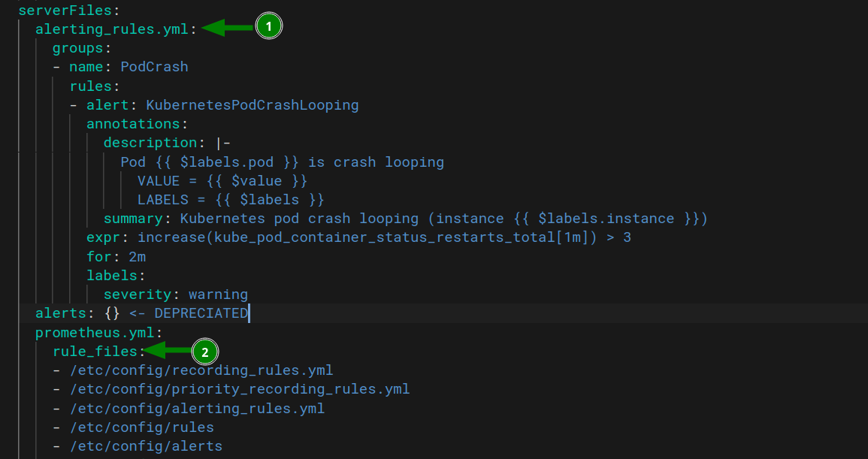Click the PodCrash group name value
This screenshot has height=459, width=868.
(x=155, y=67)
